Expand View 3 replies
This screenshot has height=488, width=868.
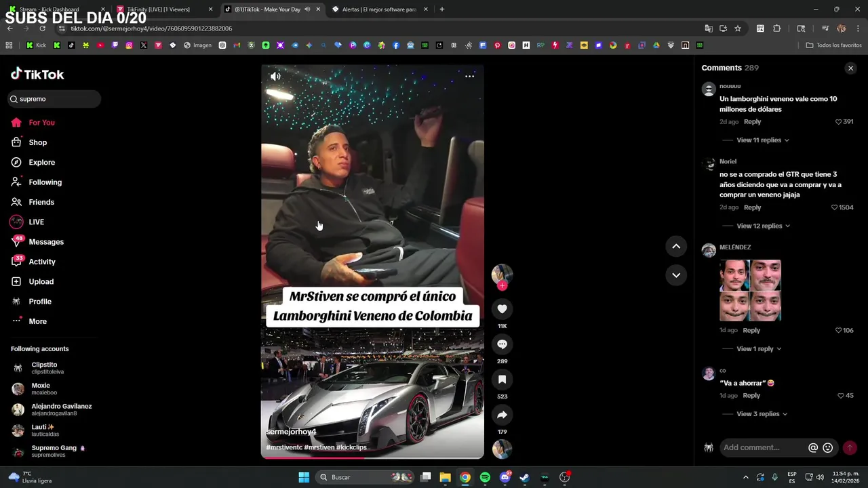(762, 414)
